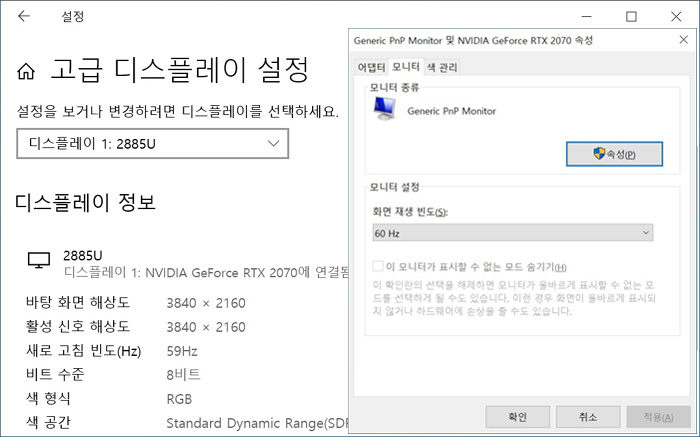Click the 59Hz refresh rate value

(182, 351)
